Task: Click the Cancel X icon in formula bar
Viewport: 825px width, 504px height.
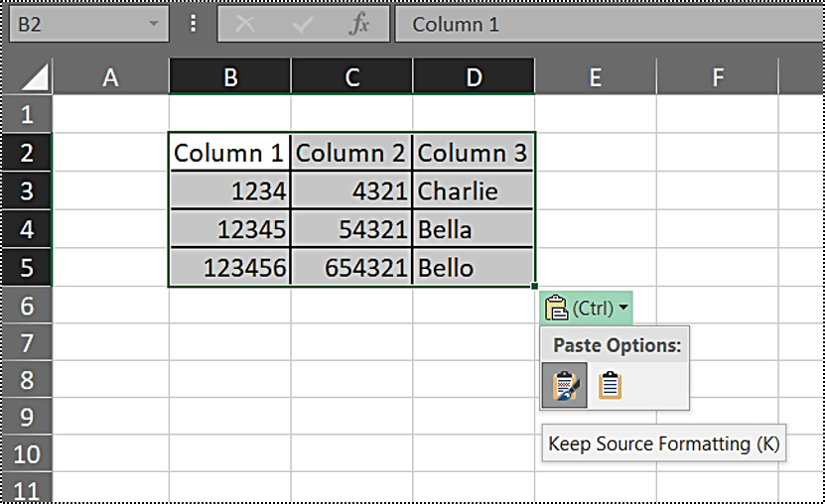Action: (x=245, y=25)
